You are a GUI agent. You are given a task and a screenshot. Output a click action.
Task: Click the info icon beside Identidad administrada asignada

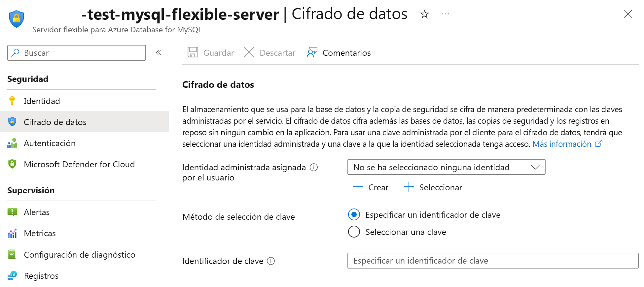[x=314, y=167]
